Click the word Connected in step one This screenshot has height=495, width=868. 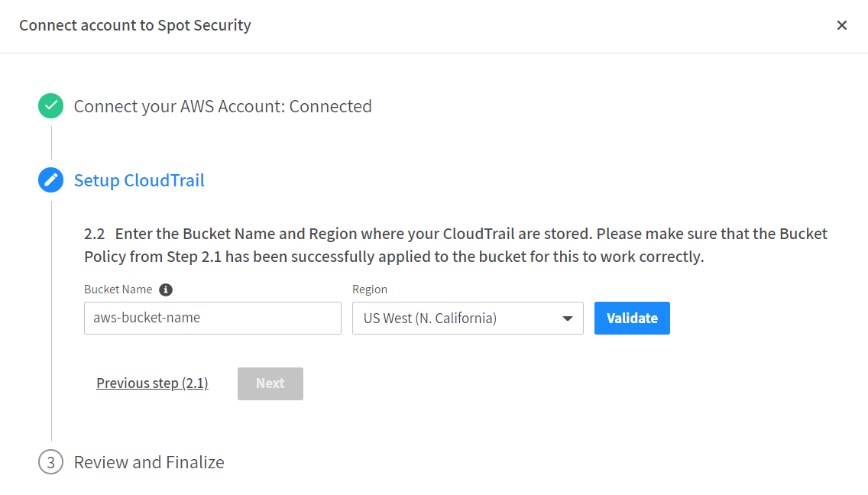[331, 106]
